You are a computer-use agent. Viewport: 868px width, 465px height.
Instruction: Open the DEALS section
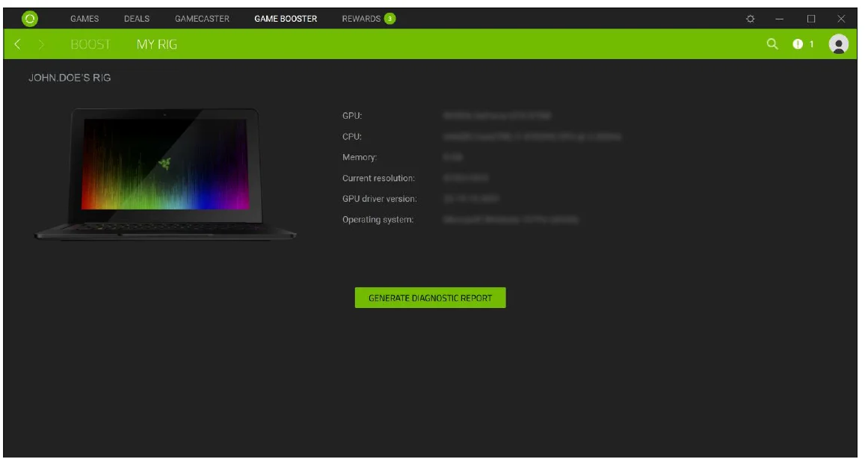(x=138, y=20)
